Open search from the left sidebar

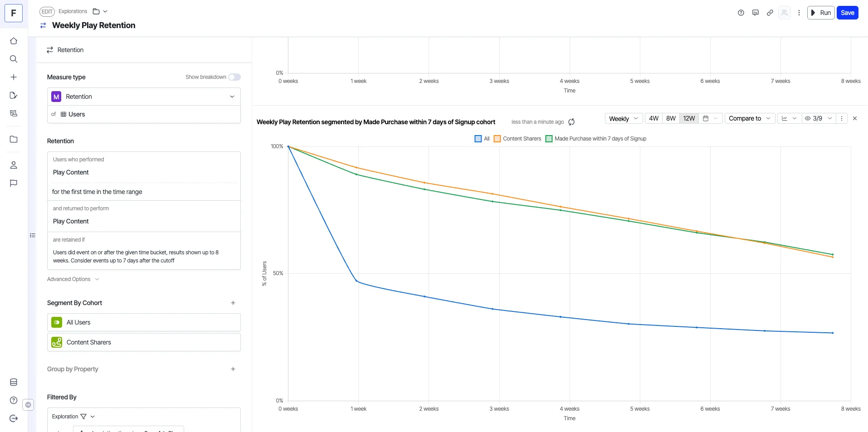14,59
